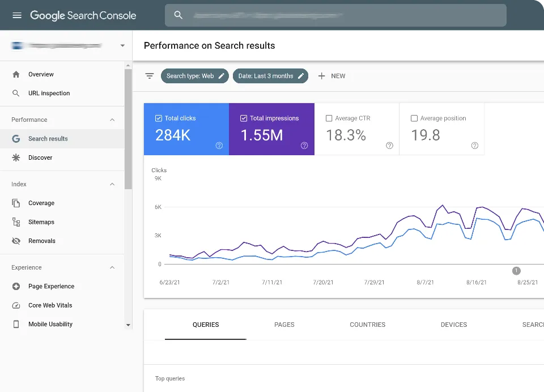Click the URL inspection magnifier icon

(x=16, y=93)
